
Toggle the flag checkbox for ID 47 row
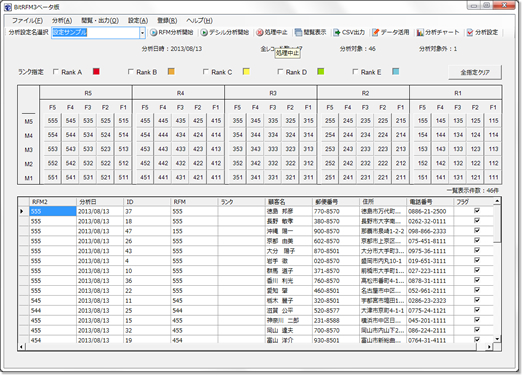[x=477, y=231]
